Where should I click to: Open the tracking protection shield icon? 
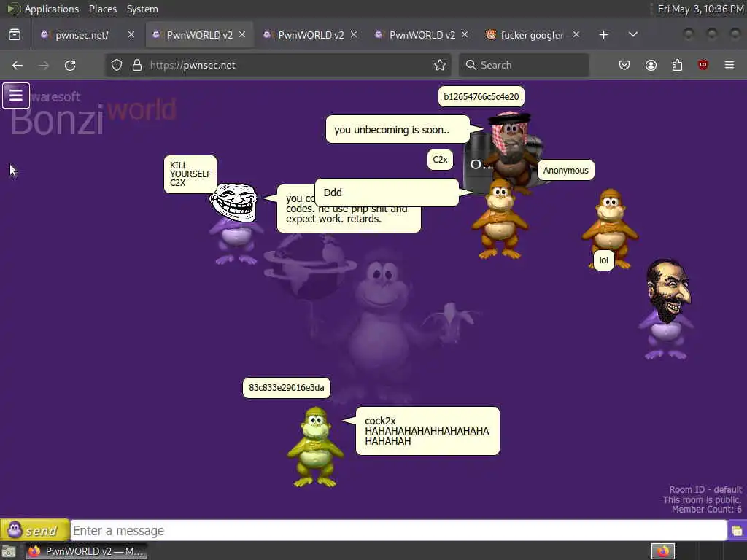point(117,65)
